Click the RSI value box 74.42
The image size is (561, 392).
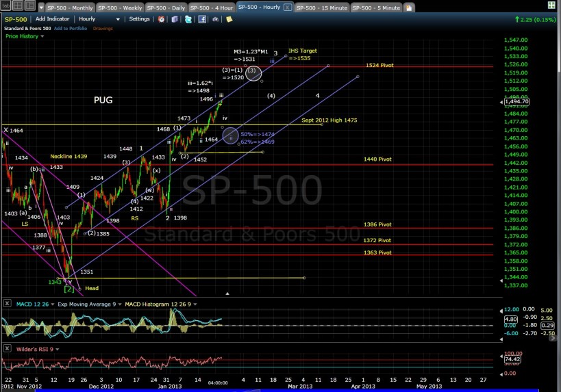[512, 359]
